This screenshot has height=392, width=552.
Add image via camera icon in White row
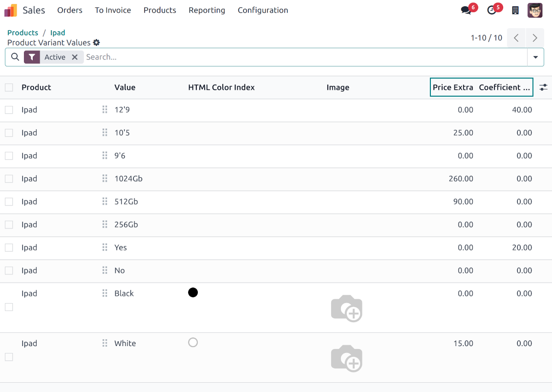click(347, 358)
